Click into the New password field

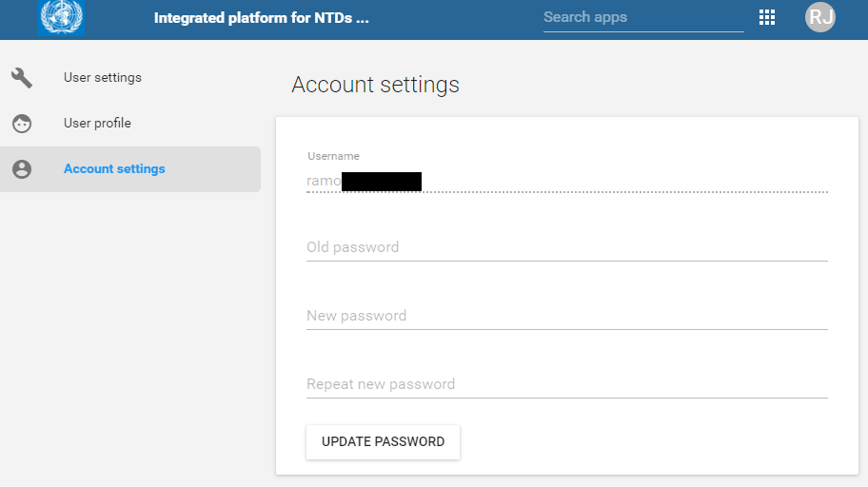tap(566, 316)
